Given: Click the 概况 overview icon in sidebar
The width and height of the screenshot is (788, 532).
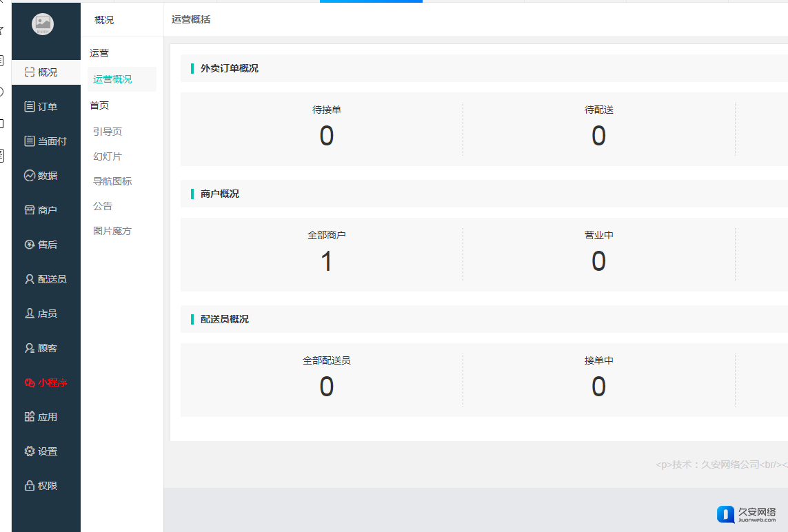Looking at the screenshot, I should [x=30, y=72].
